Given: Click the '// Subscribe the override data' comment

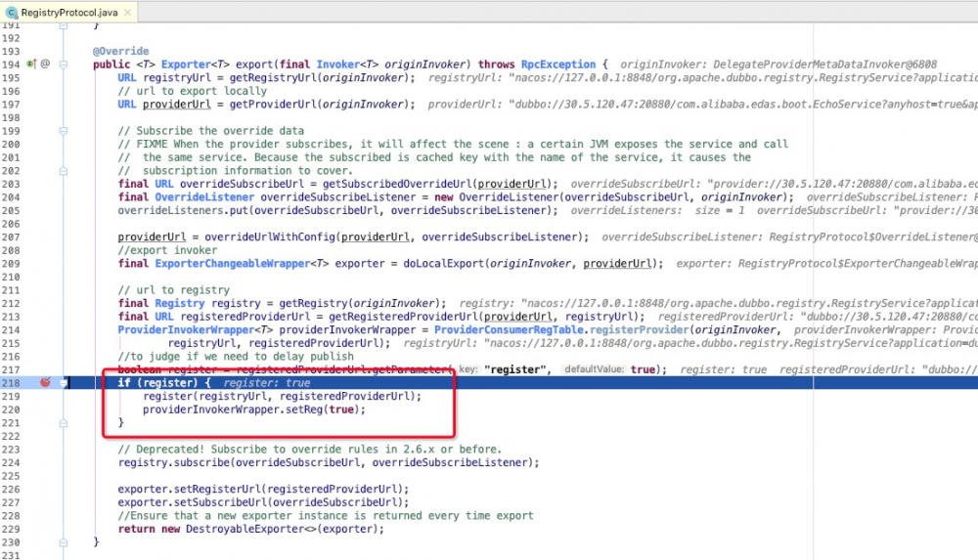Looking at the screenshot, I should click(211, 131).
